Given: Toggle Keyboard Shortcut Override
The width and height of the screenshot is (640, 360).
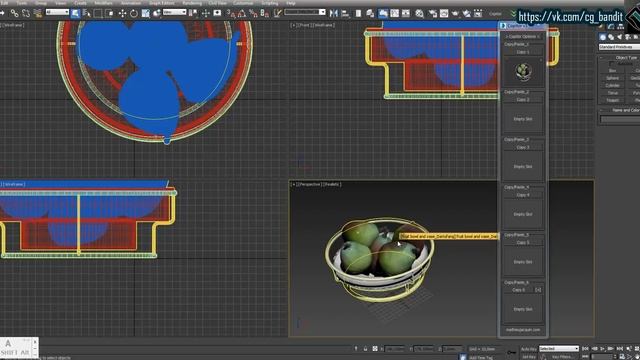Looking at the screenshot, I should [218, 13].
